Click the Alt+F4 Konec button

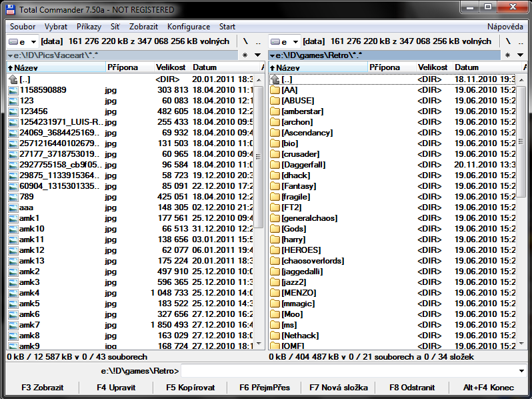click(488, 388)
